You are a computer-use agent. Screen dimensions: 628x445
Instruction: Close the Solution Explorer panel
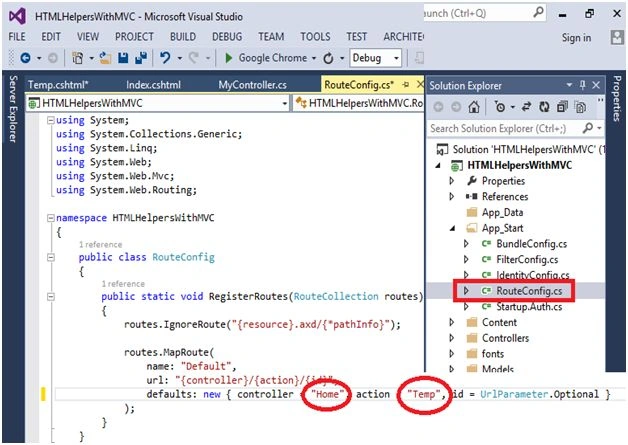click(596, 85)
